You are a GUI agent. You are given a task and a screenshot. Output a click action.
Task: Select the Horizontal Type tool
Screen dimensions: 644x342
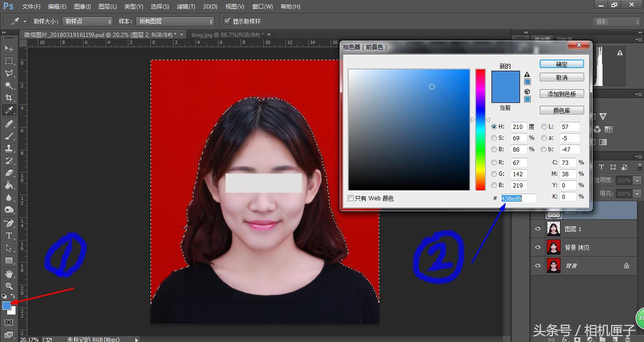[8, 235]
